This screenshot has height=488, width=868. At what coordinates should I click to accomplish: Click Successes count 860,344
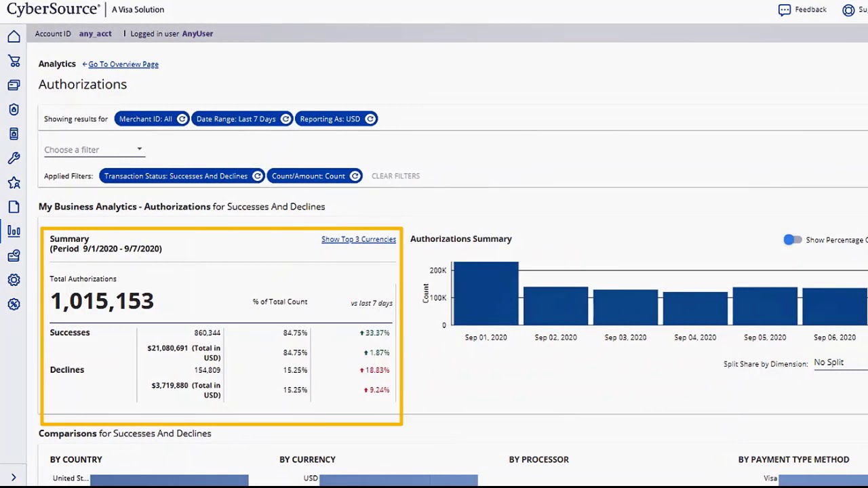tap(207, 333)
